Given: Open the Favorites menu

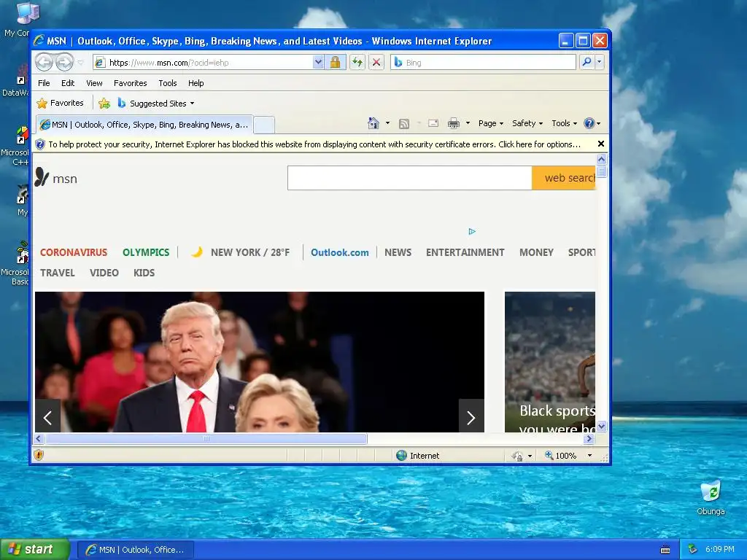Looking at the screenshot, I should click(x=130, y=83).
